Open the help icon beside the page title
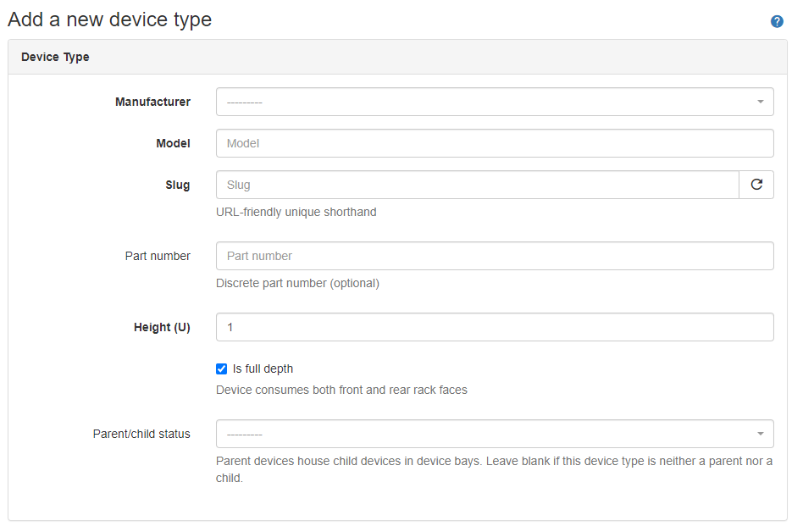This screenshot has width=803, height=532. pos(777,21)
